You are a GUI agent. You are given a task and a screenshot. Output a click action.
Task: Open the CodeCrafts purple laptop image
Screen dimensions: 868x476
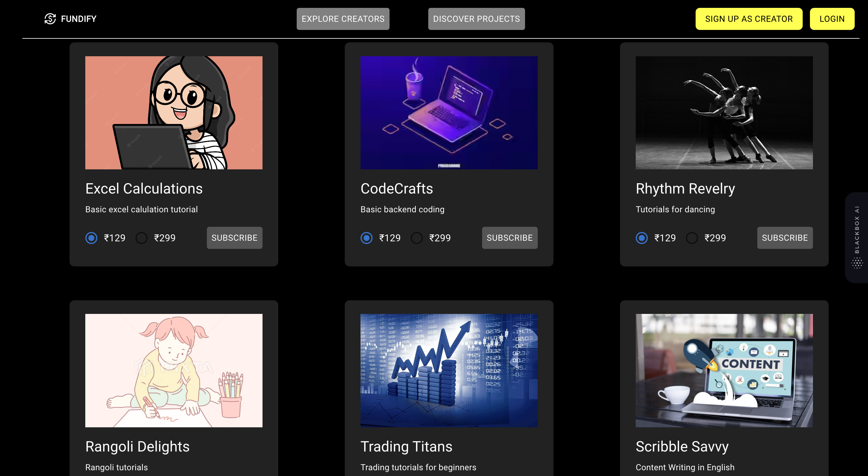point(449,113)
